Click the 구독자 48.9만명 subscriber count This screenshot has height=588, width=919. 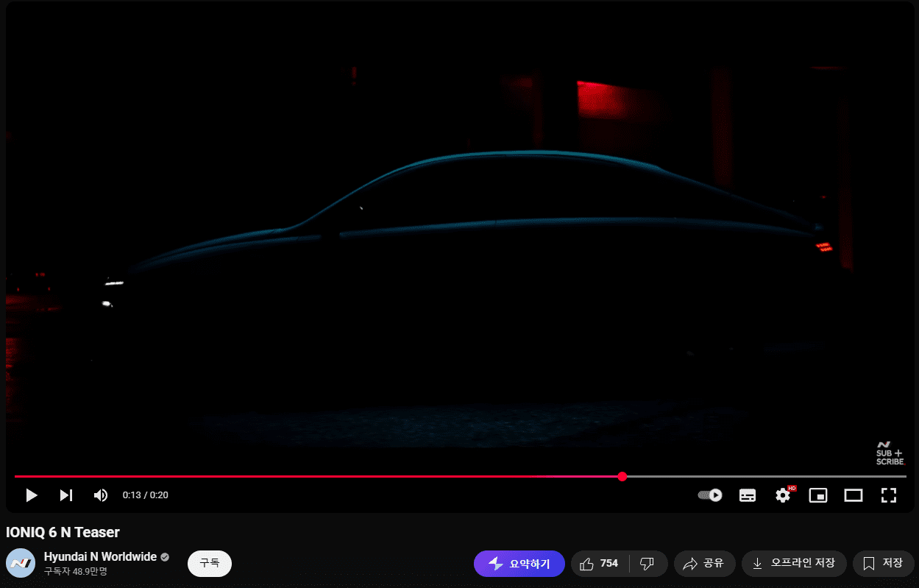[x=76, y=572]
